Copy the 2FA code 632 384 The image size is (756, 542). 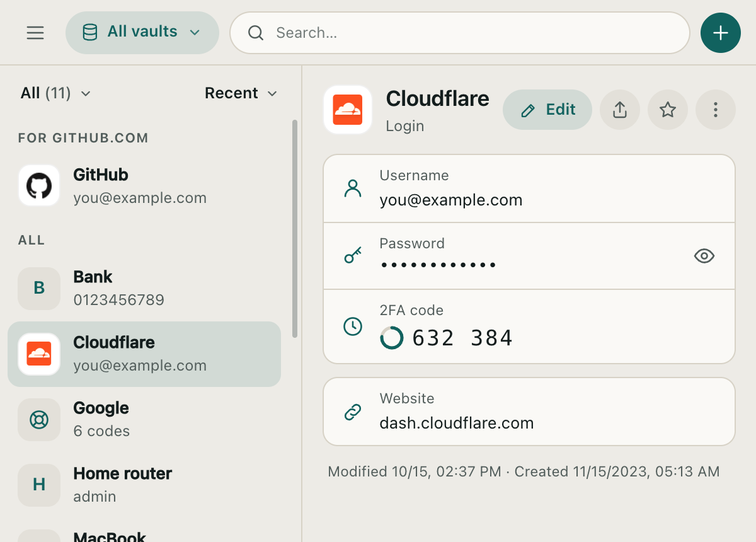[529, 326]
